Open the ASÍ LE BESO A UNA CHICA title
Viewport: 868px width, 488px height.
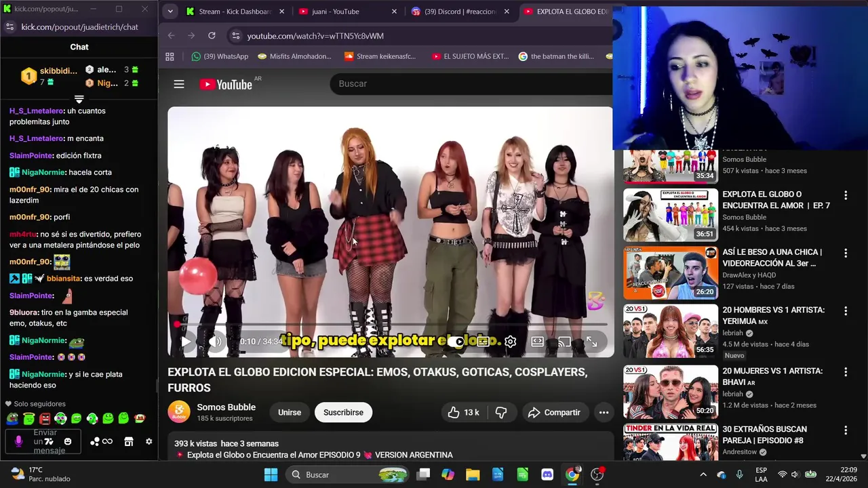point(772,258)
